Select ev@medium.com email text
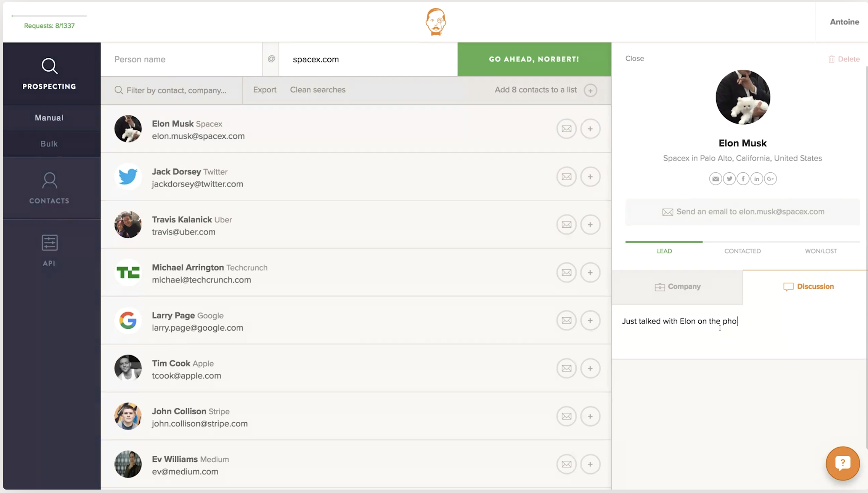868x493 pixels. point(185,472)
